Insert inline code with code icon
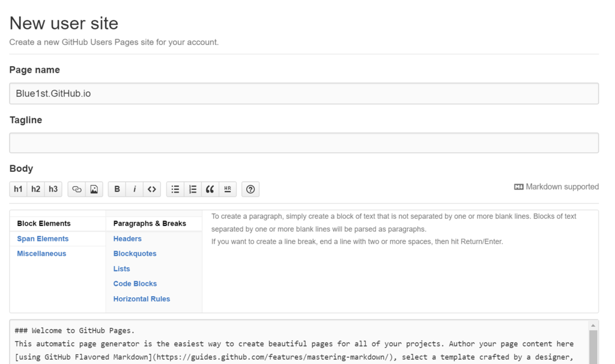This screenshot has width=615, height=364. tap(152, 189)
